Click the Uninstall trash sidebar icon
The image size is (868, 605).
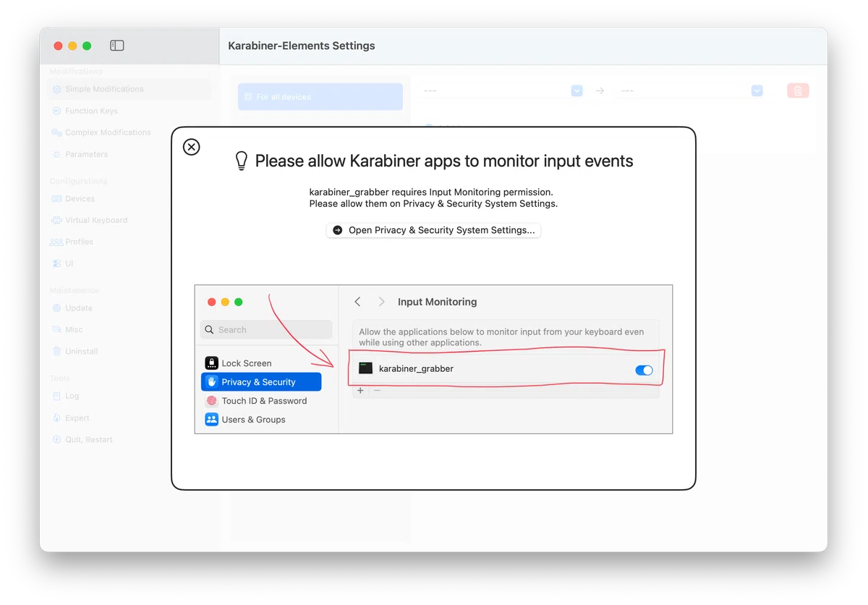click(56, 351)
